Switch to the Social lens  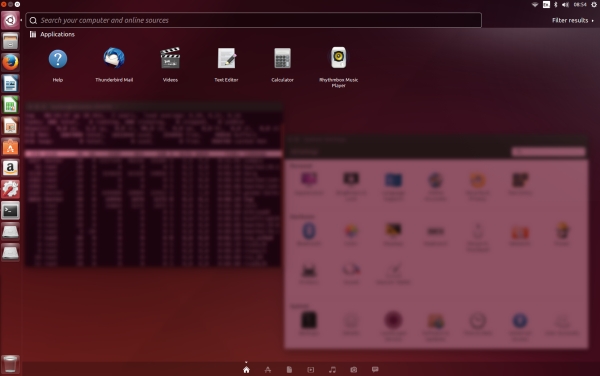[x=375, y=369]
